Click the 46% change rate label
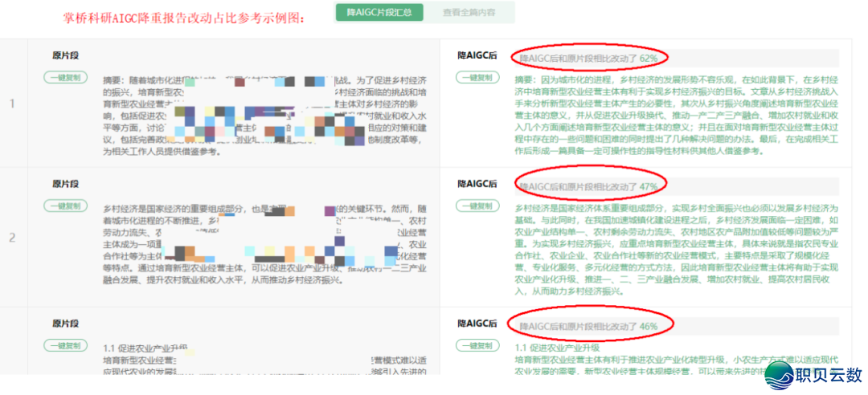This screenshot has height=395, width=868. (589, 326)
